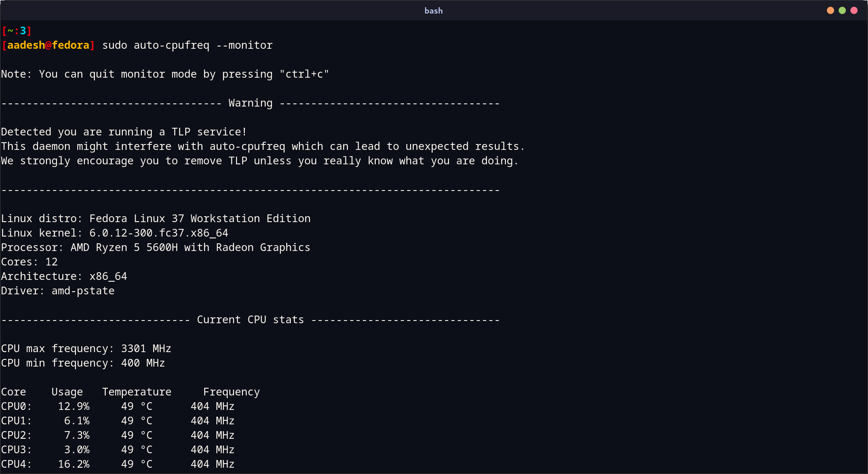This screenshot has height=474, width=868.
Task: Click the ctrl+c quit note text
Action: [x=165, y=74]
